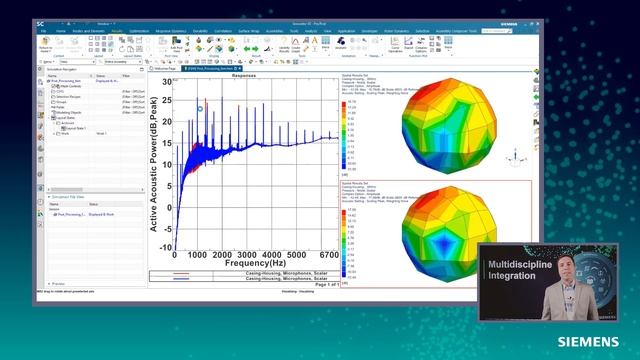The image size is (640, 360).
Task: Toggle the Mesh Controls checkbox
Action: tap(53, 86)
